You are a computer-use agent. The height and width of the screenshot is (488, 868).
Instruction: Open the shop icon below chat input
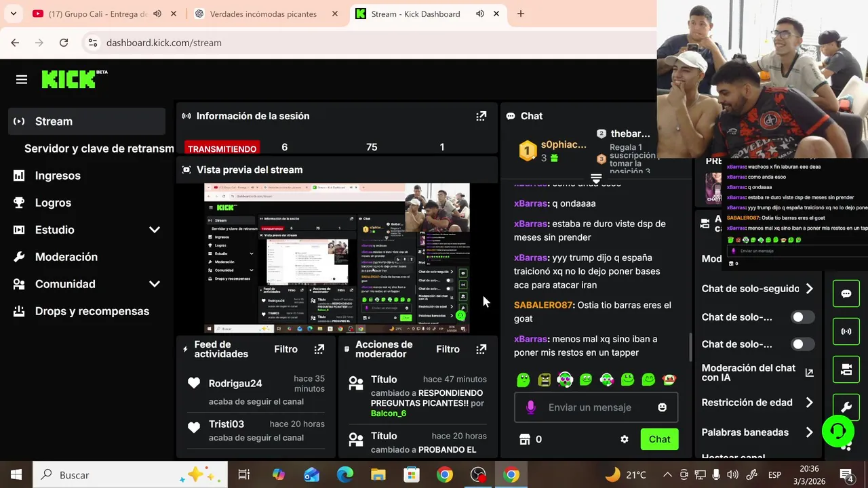[x=524, y=439]
